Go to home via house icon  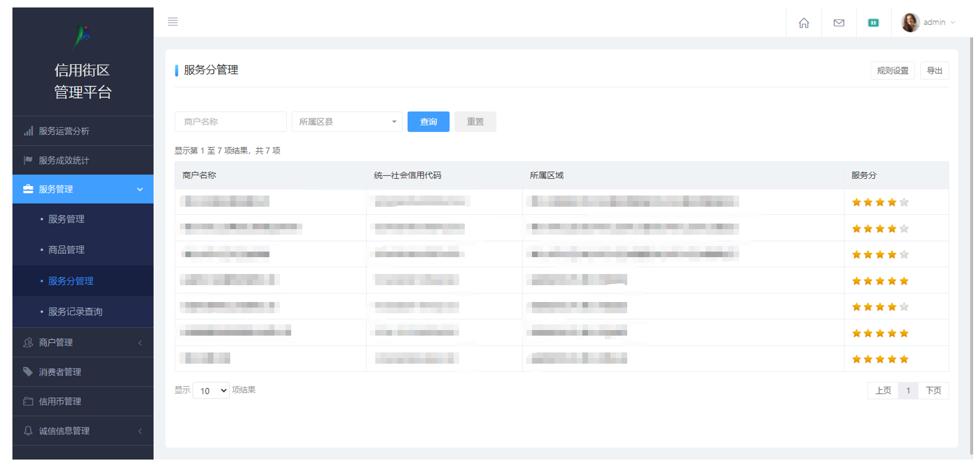tap(804, 23)
